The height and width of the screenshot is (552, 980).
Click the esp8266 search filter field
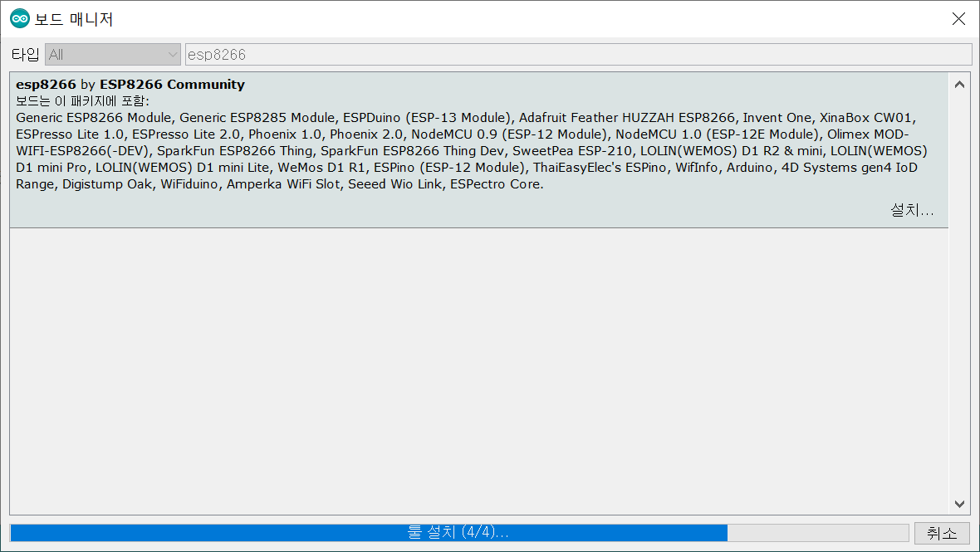point(579,55)
